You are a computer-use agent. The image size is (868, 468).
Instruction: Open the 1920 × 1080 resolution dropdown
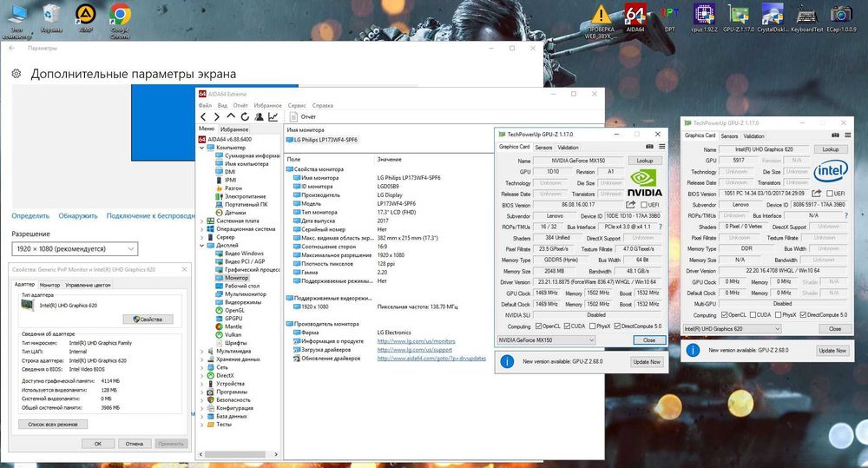tap(75, 248)
